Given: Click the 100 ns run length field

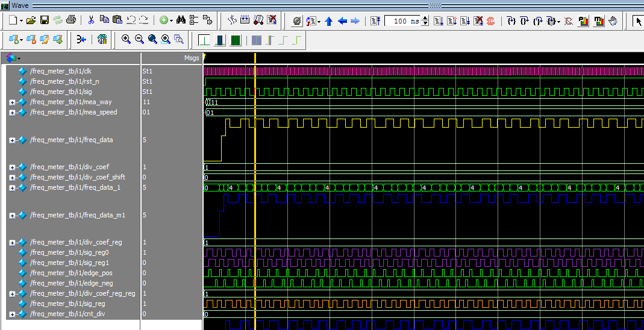Looking at the screenshot, I should [402, 21].
